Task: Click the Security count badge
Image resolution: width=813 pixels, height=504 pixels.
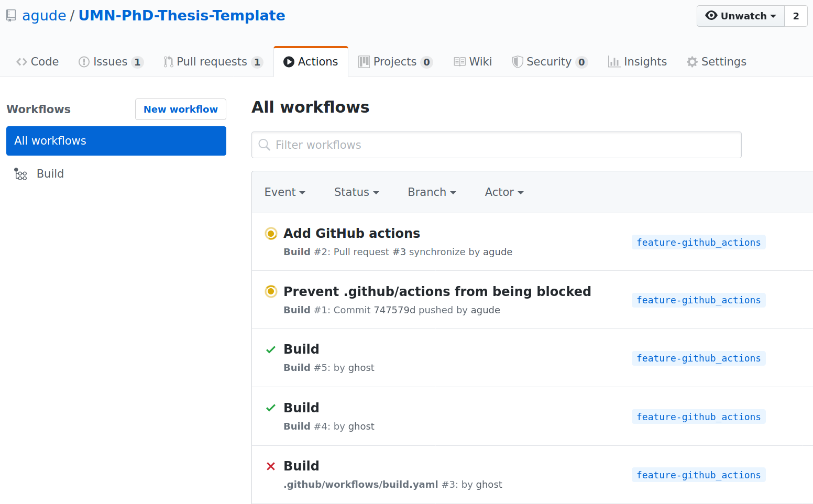Action: [581, 62]
